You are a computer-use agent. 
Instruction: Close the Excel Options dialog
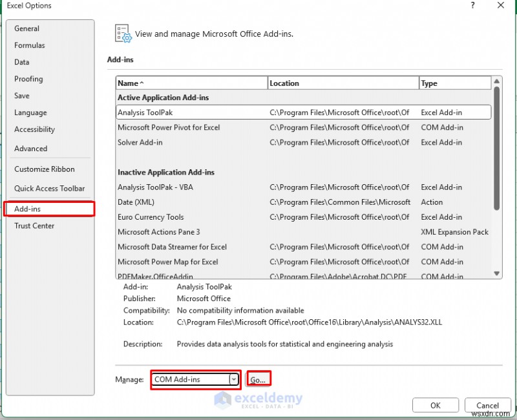click(501, 5)
